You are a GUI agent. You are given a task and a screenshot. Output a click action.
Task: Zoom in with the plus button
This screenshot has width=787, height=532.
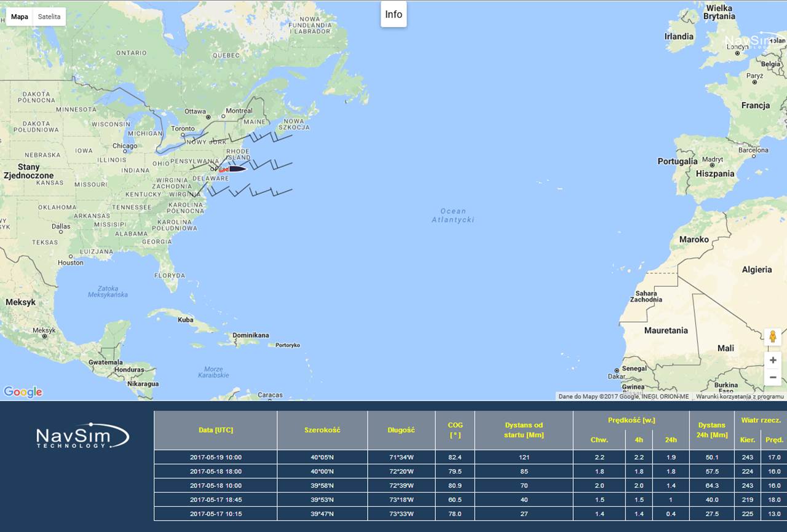(773, 360)
